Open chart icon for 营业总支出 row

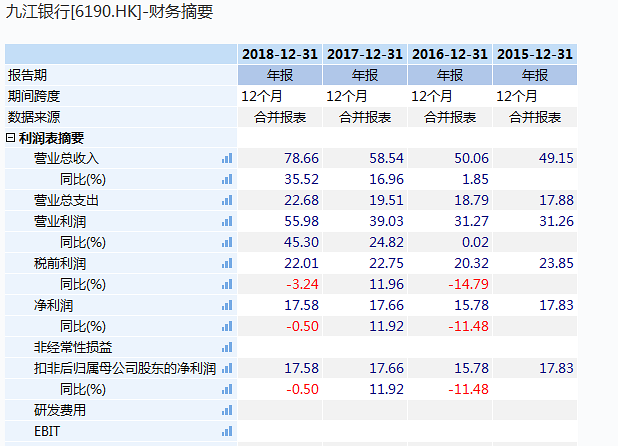click(x=227, y=201)
